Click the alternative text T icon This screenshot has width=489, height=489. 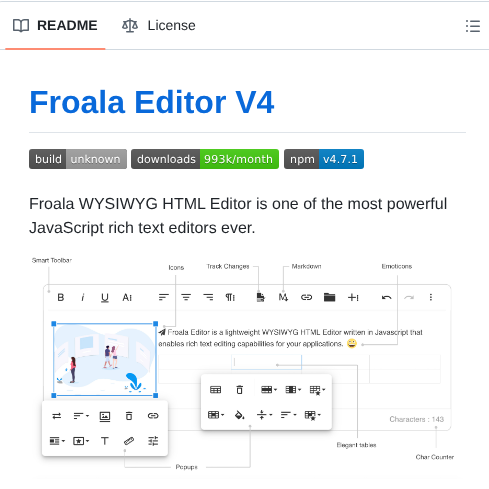point(105,441)
